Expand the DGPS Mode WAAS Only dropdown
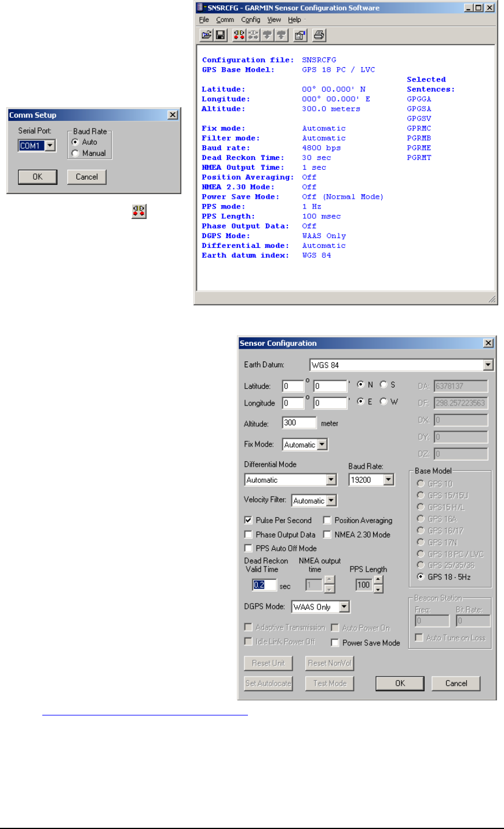This screenshot has width=504, height=829. pos(344,607)
